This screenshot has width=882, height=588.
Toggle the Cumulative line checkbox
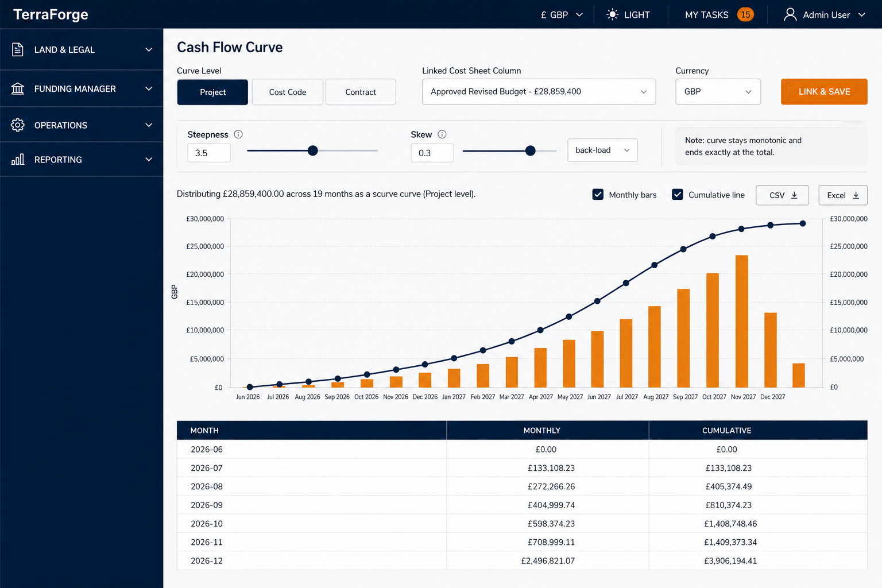point(678,195)
